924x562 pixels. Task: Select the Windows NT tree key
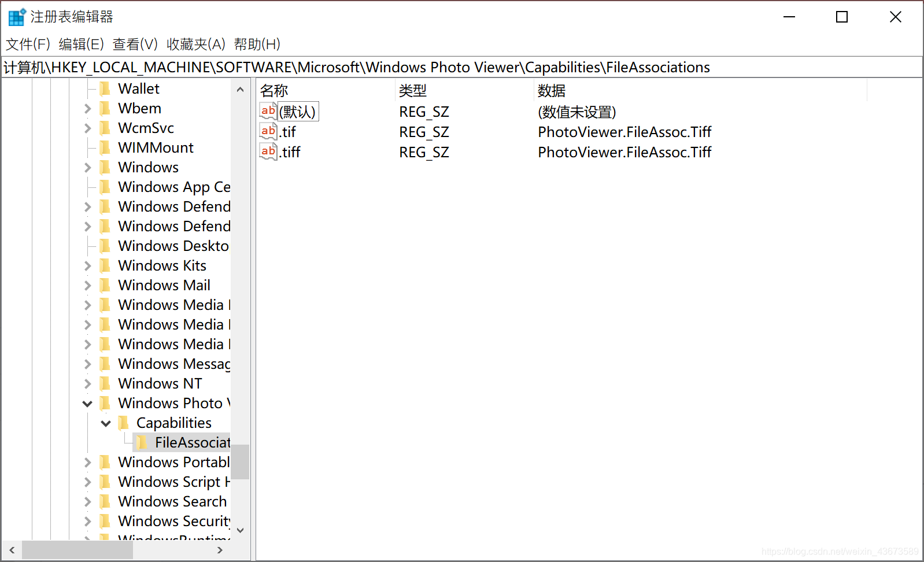(x=160, y=383)
